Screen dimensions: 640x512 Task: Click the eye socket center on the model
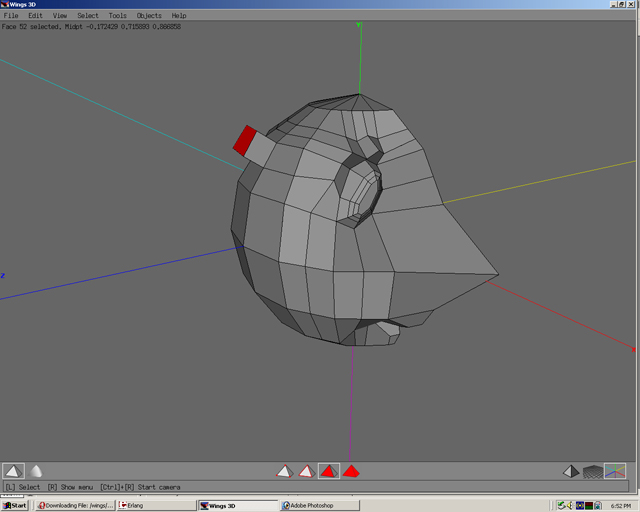(361, 192)
